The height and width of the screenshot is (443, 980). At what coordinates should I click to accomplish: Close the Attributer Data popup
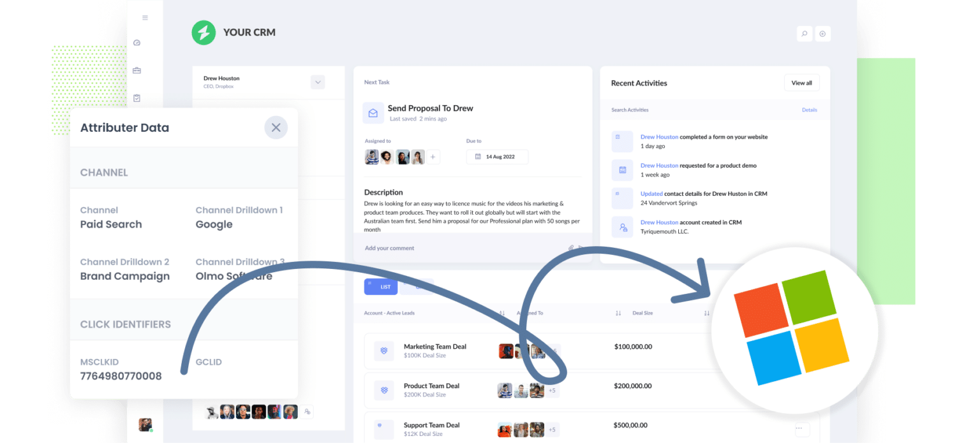[x=276, y=127]
